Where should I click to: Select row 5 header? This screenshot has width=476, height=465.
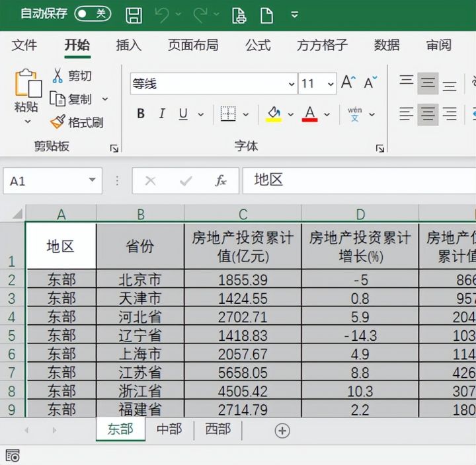point(12,336)
